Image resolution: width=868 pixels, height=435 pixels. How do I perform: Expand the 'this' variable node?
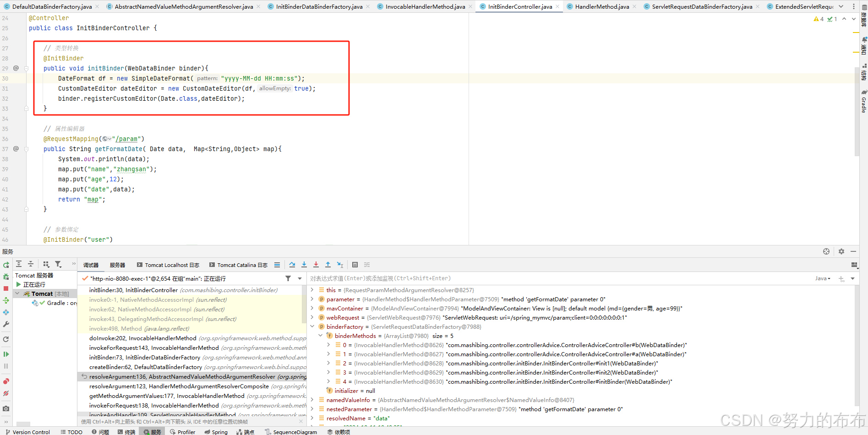(312, 290)
